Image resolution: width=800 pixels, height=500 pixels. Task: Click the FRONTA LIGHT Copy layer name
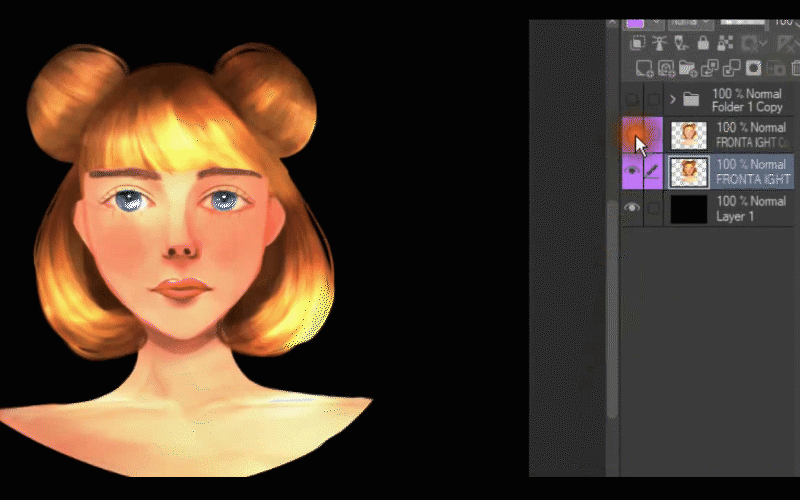pos(754,142)
